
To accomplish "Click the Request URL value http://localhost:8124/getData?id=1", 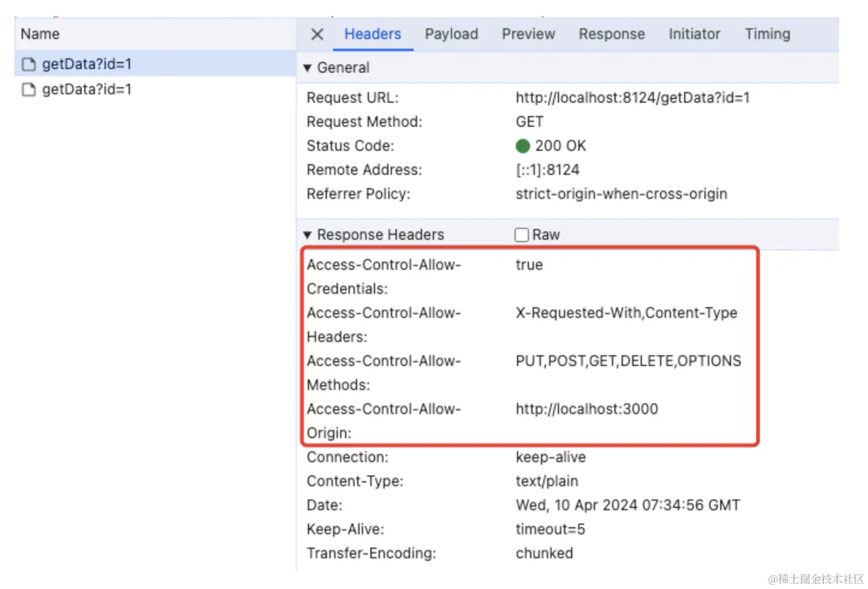I will pos(633,98).
